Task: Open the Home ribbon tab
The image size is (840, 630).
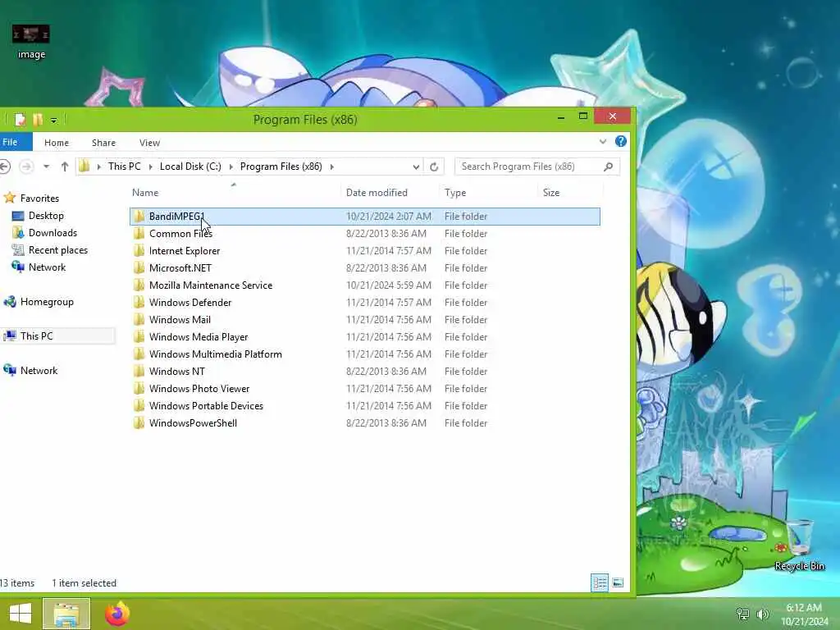Action: point(57,143)
